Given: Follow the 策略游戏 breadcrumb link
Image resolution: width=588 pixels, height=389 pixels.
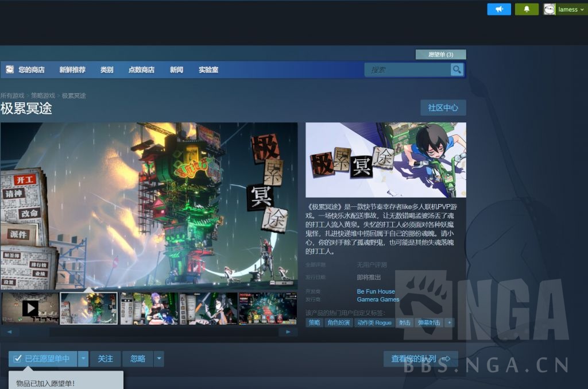Looking at the screenshot, I should tap(42, 95).
